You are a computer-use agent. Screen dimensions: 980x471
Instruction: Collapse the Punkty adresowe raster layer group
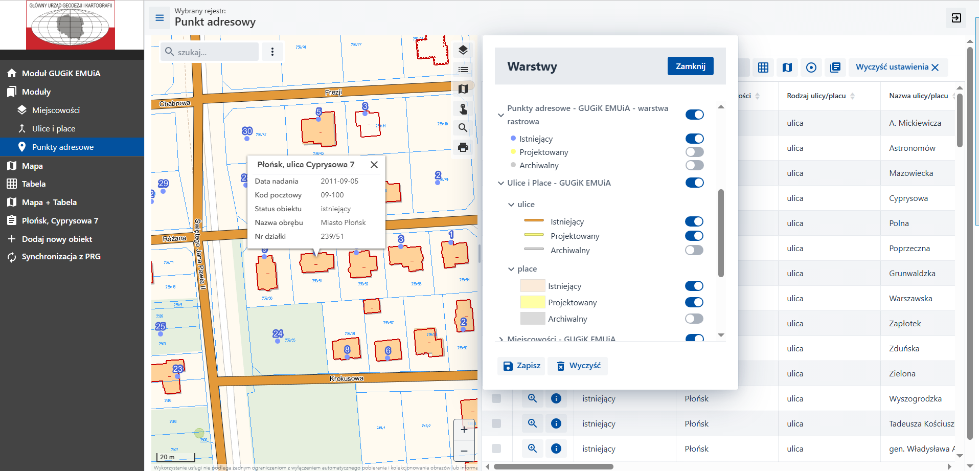501,115
